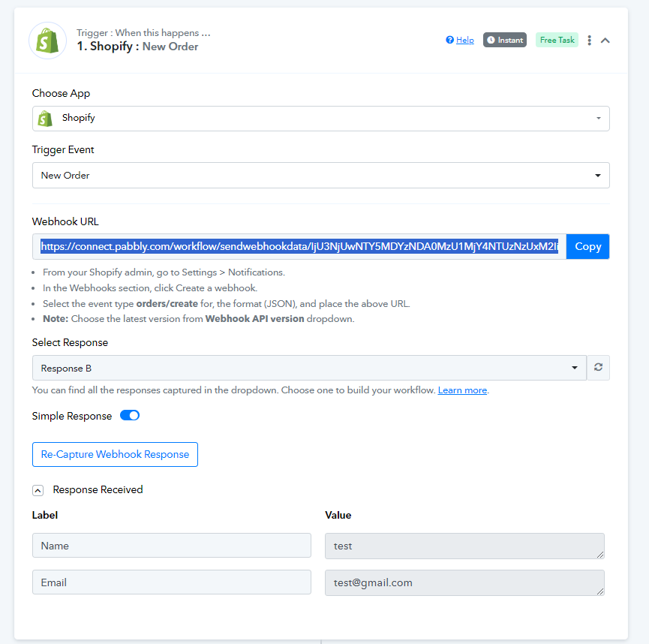
Task: Open the Choose App dropdown
Action: [x=321, y=119]
